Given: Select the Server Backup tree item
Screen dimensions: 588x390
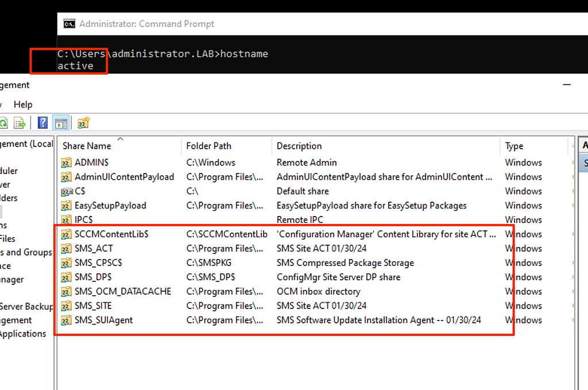Looking at the screenshot, I should 25,307.
